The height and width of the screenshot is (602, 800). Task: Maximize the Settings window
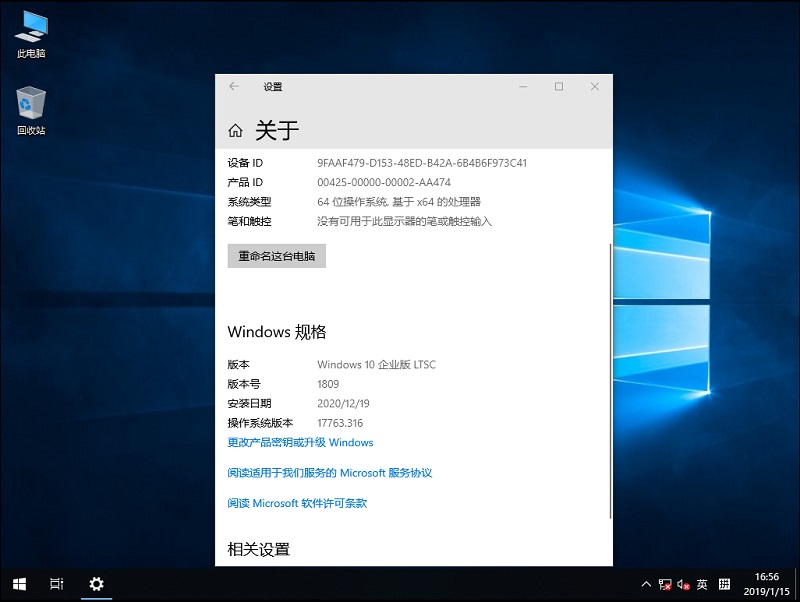pyautogui.click(x=559, y=87)
